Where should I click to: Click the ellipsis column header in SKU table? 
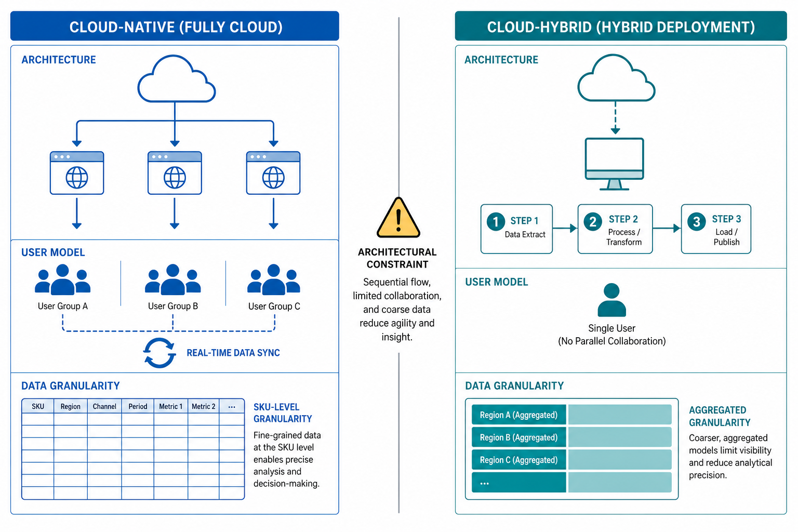232,406
